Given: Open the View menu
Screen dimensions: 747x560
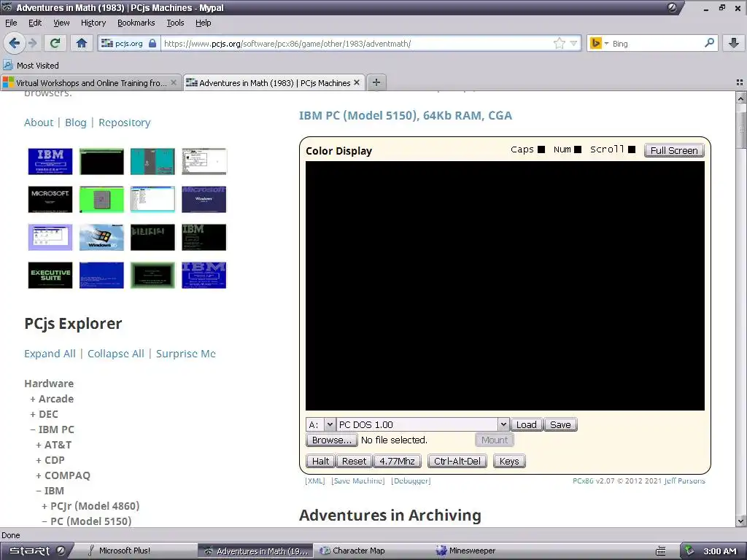Looking at the screenshot, I should [x=61, y=23].
